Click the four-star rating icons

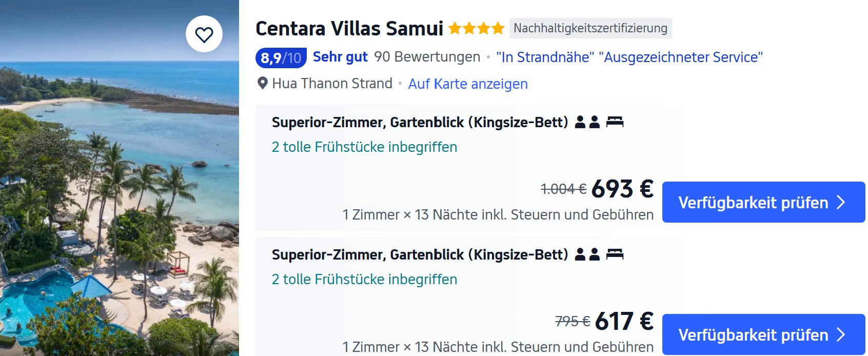(476, 28)
